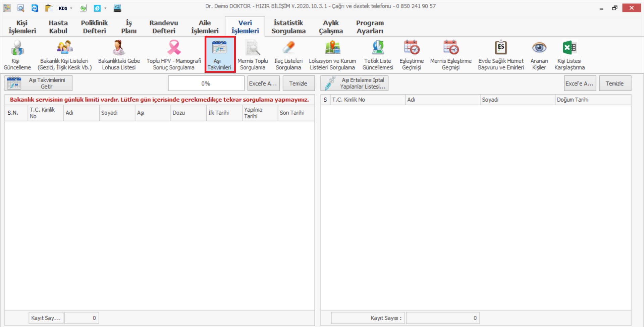
Task: Click the 0% progress bar
Action: click(x=206, y=84)
